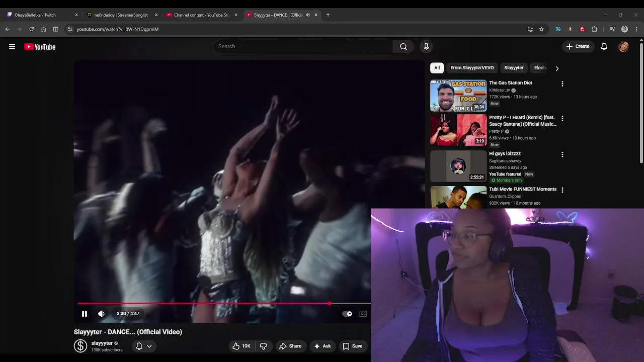
Task: Open The Gas Station Diet title link
Action: tap(511, 83)
